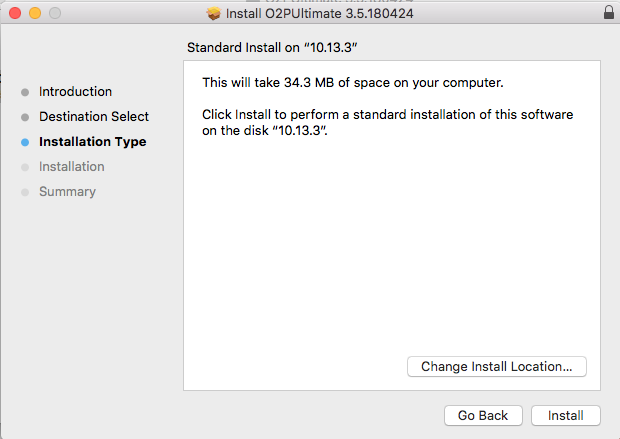Click the Install O2PUltimate window title text
This screenshot has height=439, width=620.
click(319, 13)
